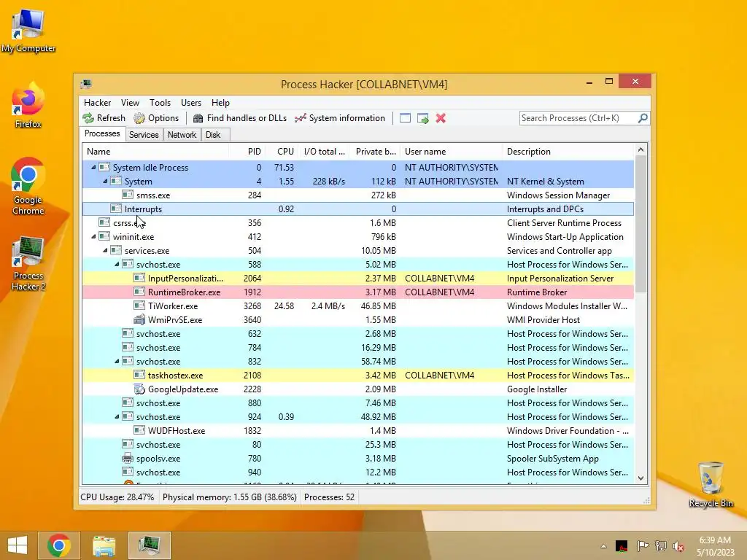The height and width of the screenshot is (560, 747).
Task: Collapse the System process tree node
Action: click(x=105, y=181)
